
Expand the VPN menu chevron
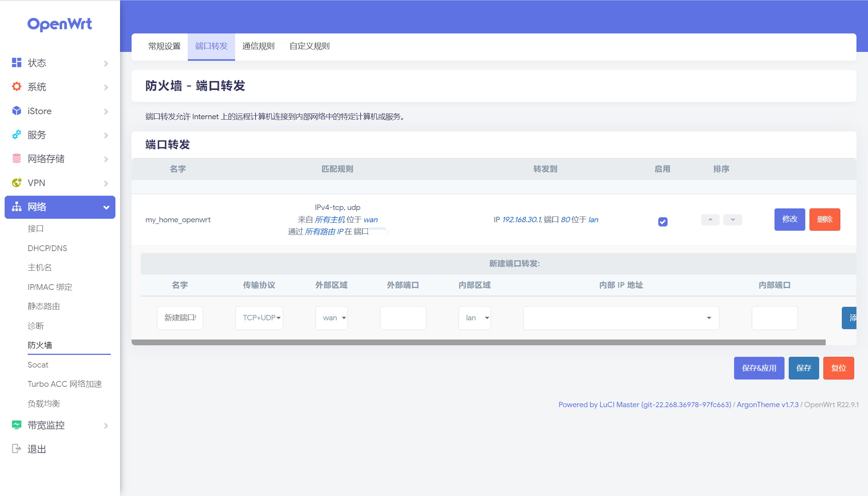(106, 183)
